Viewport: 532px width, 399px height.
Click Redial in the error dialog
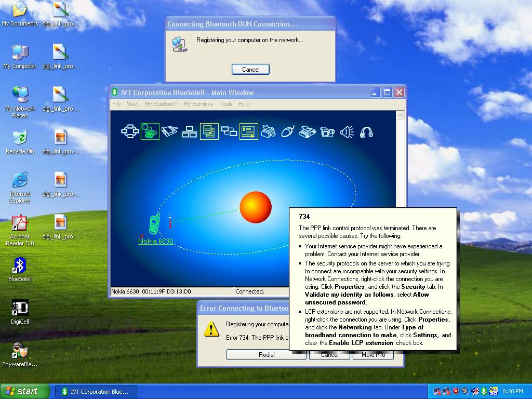267,354
